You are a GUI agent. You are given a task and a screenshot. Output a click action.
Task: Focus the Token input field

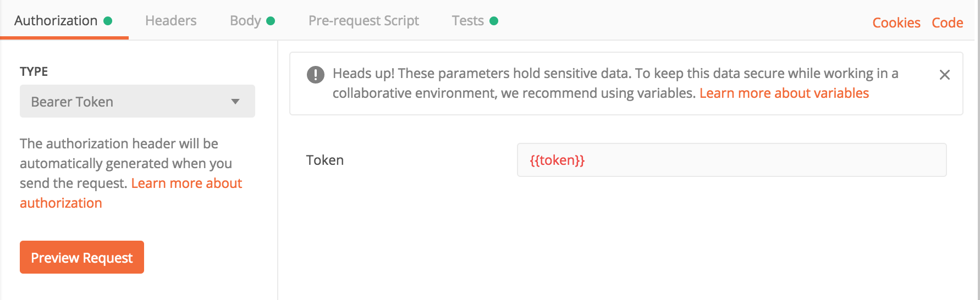(x=732, y=160)
